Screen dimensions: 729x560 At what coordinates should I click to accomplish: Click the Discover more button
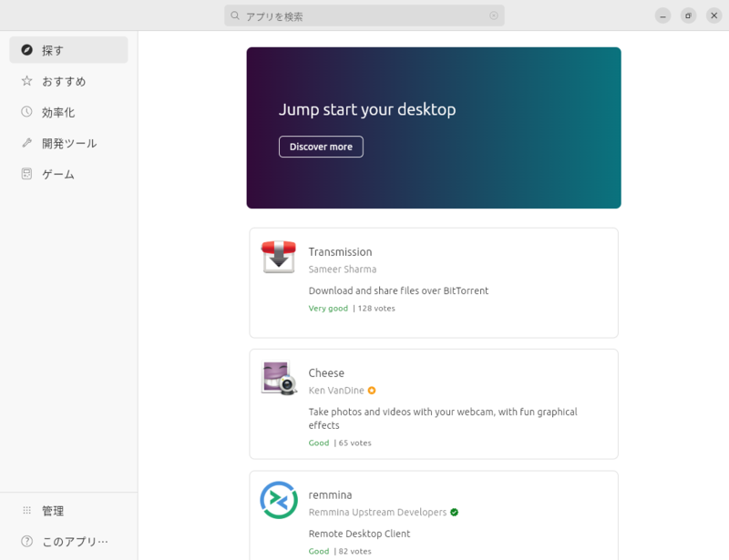click(321, 147)
